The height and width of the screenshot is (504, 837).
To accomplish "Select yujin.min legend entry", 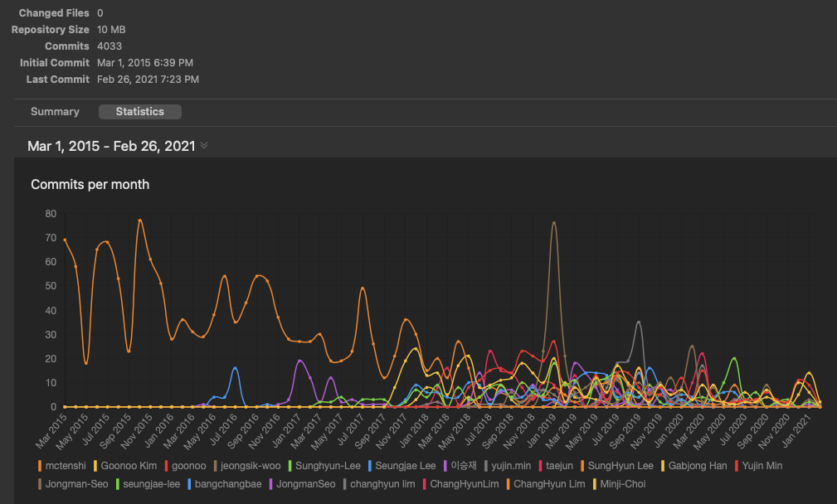I will (508, 466).
